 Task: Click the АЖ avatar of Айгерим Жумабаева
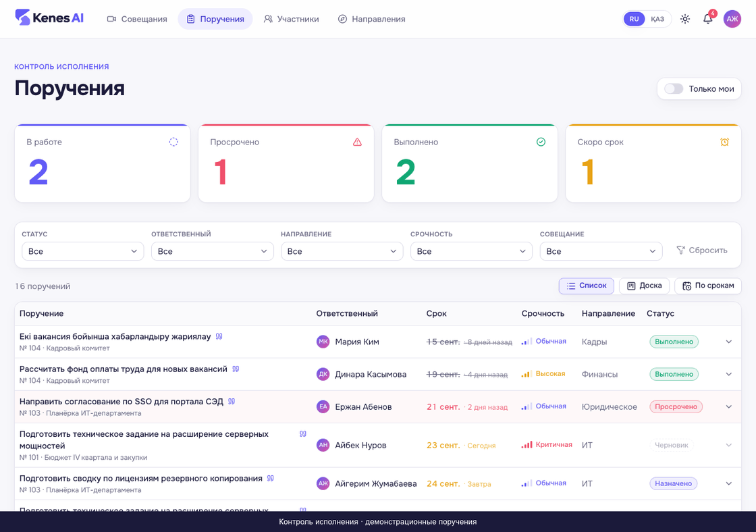point(323,483)
